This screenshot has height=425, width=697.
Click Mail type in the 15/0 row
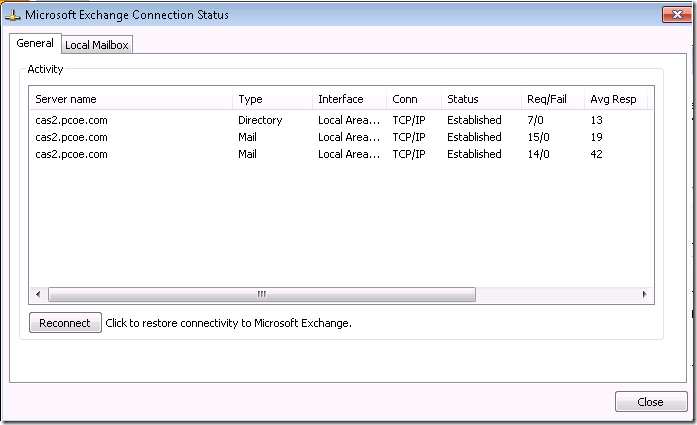[247, 137]
